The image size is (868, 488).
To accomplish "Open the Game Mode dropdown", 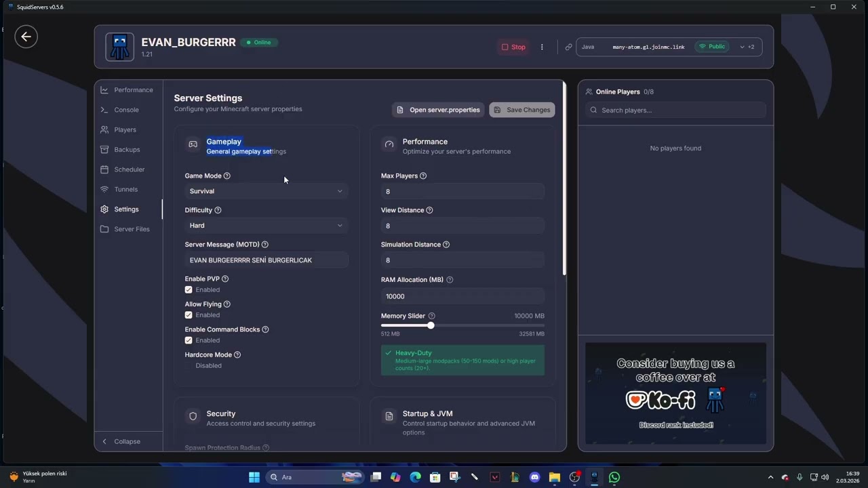I will pos(267,191).
